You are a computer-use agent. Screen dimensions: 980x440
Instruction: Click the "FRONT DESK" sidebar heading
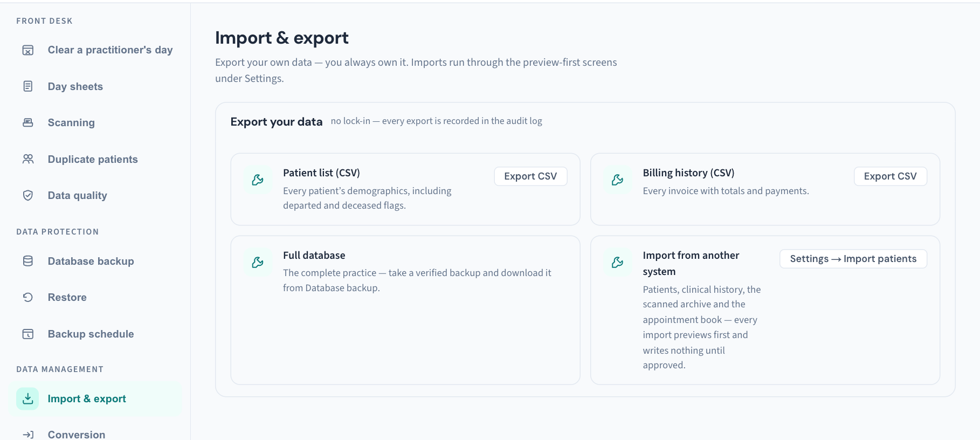click(44, 21)
